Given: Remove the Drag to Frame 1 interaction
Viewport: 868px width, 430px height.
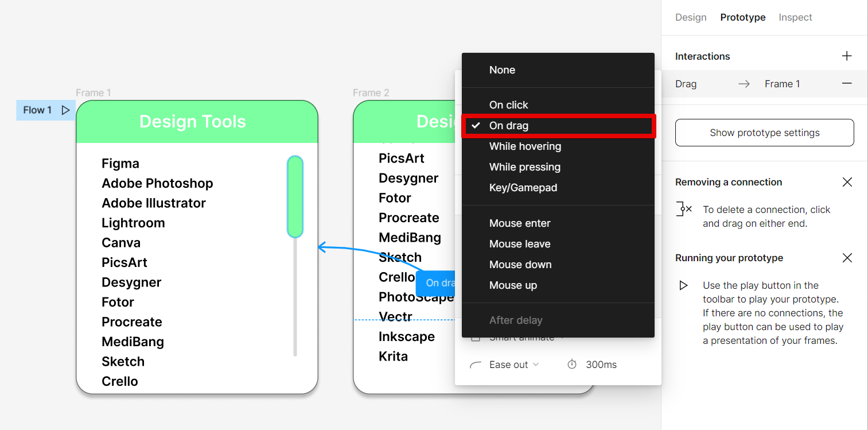Looking at the screenshot, I should click(x=847, y=84).
